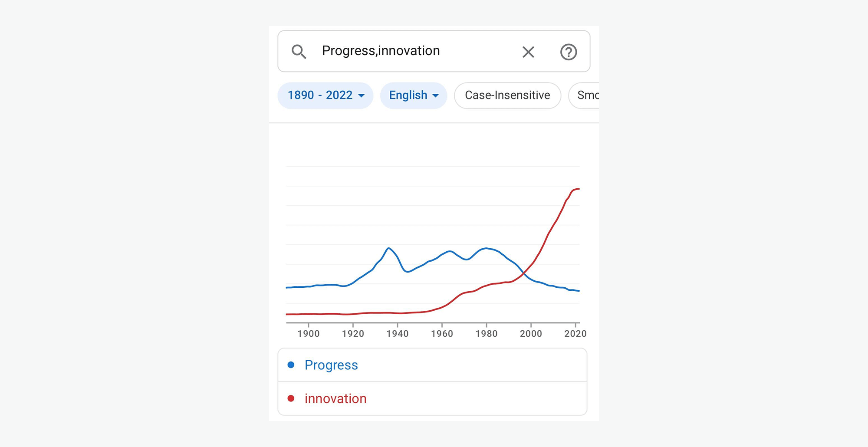Viewport: 868px width, 447px height.
Task: Click the 2000 label on the x-axis
Action: point(531,334)
